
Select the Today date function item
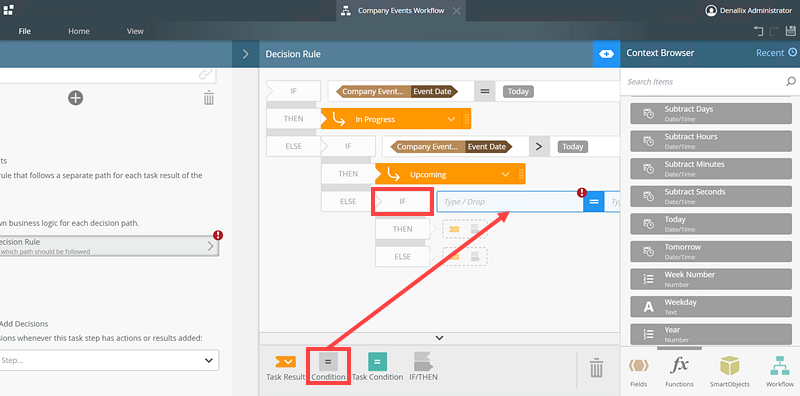click(711, 224)
